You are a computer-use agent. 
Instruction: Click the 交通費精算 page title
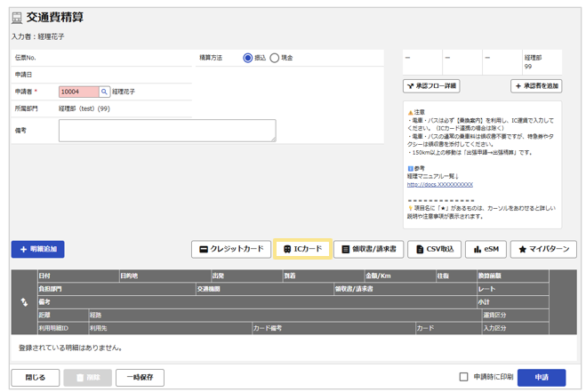55,17
